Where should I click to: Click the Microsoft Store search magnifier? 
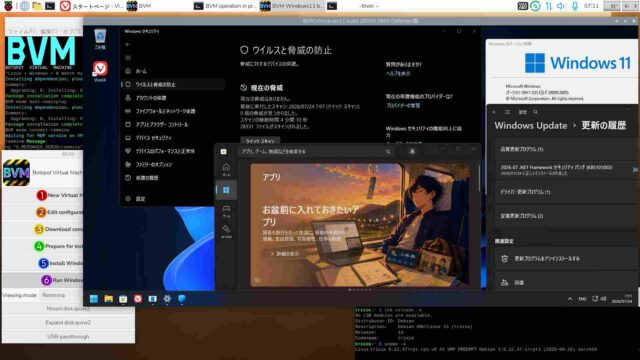(x=388, y=151)
